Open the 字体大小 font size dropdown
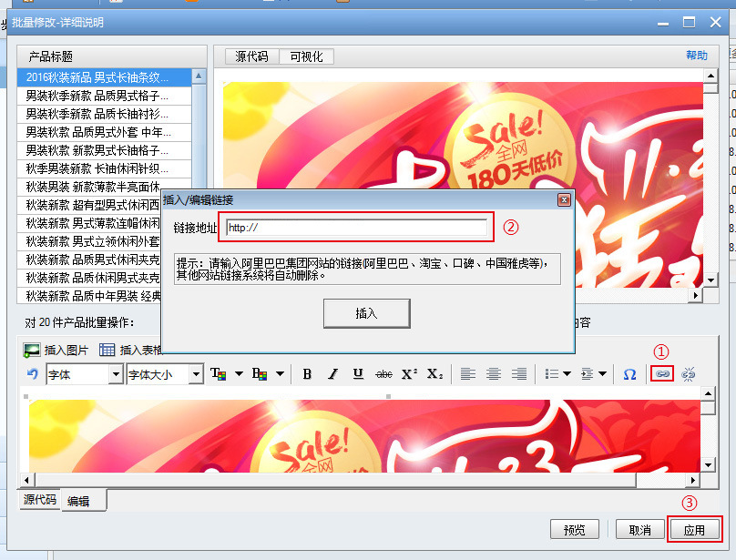Screen dimensions: 736x560 (196, 374)
